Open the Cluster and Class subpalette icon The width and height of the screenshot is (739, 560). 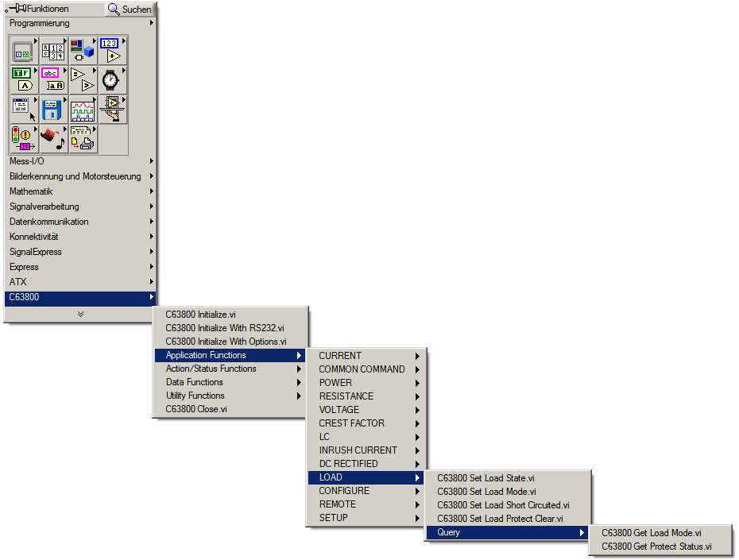point(83,50)
